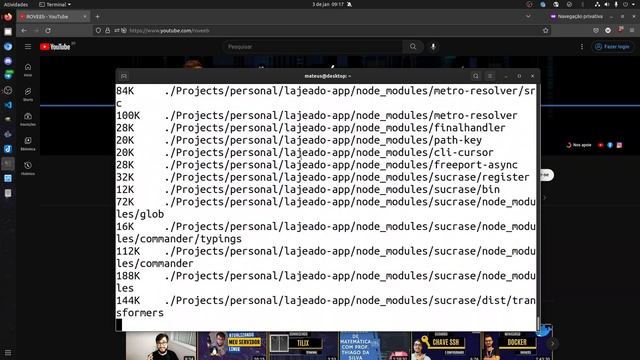The width and height of the screenshot is (640, 360).
Task: Open Shorts in YouTube mini sidebar
Action: click(x=28, y=94)
